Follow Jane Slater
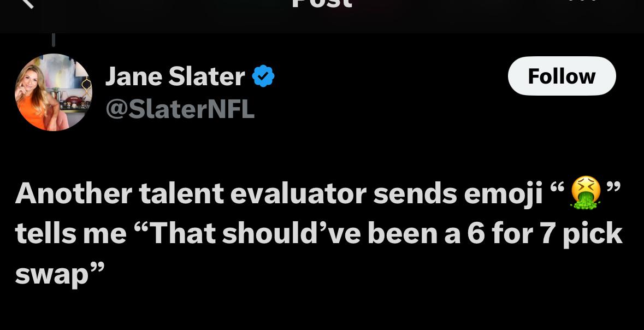 pyautogui.click(x=562, y=76)
